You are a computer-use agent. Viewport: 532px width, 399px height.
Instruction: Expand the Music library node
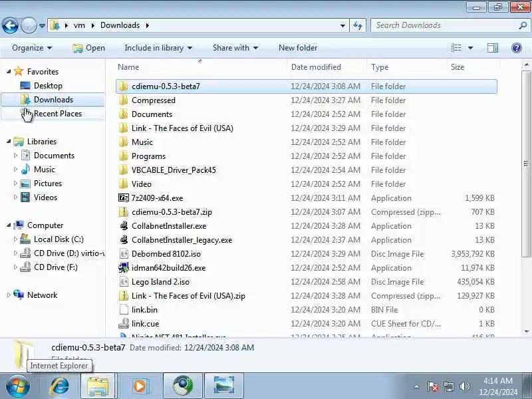(x=15, y=170)
